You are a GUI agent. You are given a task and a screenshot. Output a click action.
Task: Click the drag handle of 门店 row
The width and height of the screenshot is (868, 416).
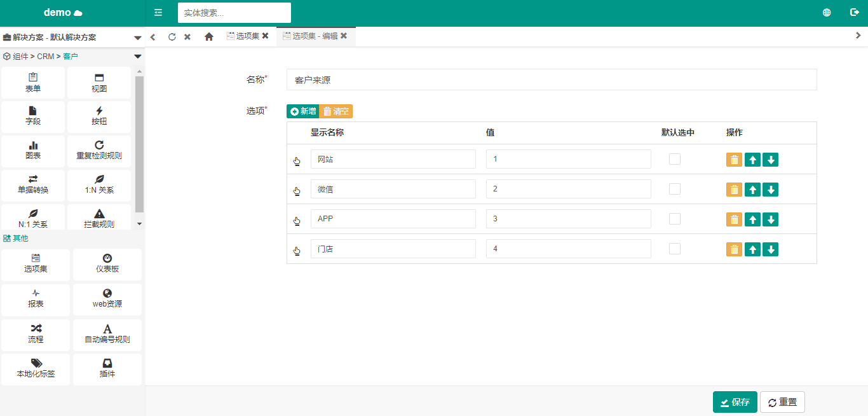pyautogui.click(x=297, y=251)
